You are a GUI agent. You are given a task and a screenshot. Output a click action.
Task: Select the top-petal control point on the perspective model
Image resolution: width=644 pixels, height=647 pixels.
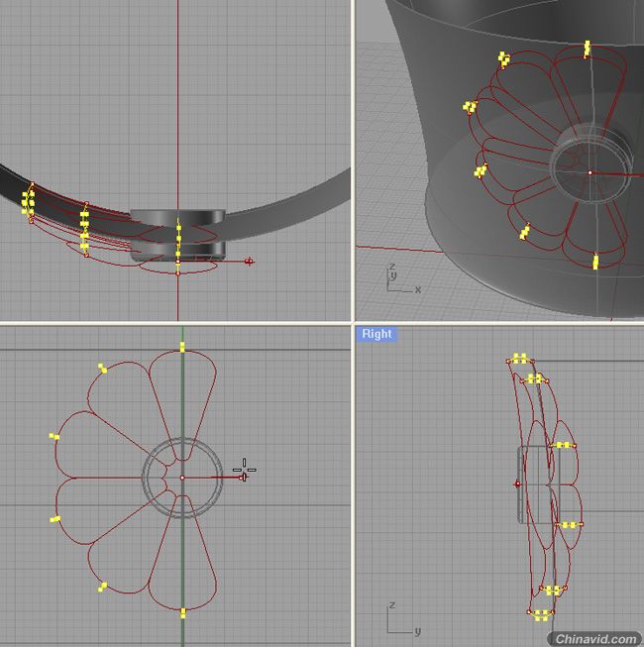[587, 50]
